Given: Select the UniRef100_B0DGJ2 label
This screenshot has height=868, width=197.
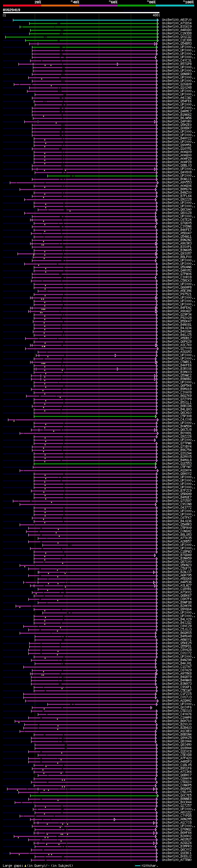Looking at the screenshot, I should coord(177,857).
